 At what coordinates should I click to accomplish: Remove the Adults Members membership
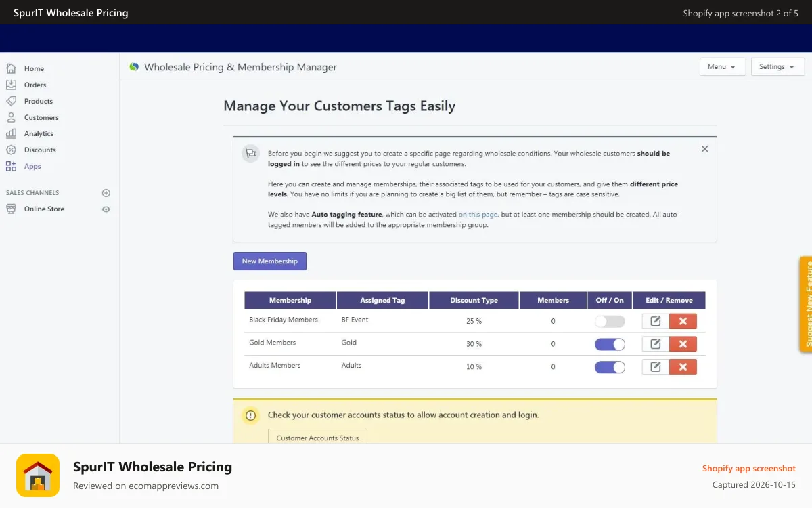pyautogui.click(x=683, y=367)
